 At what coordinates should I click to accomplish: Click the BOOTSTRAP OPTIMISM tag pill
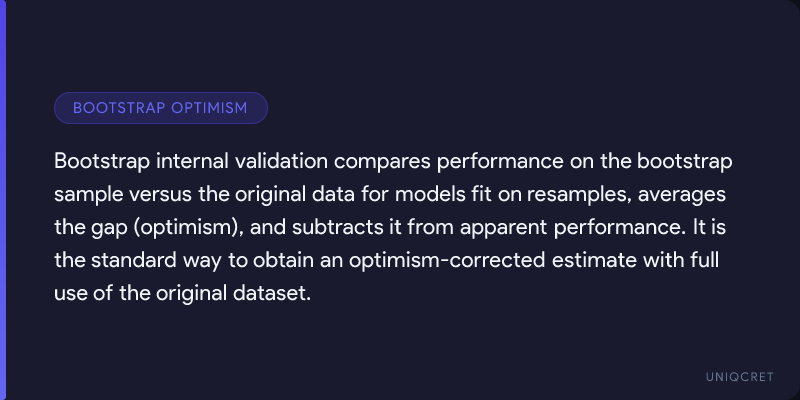(160, 108)
